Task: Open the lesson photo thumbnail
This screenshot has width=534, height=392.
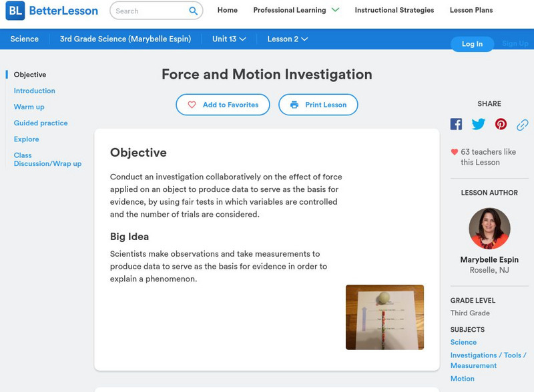Action: point(384,317)
